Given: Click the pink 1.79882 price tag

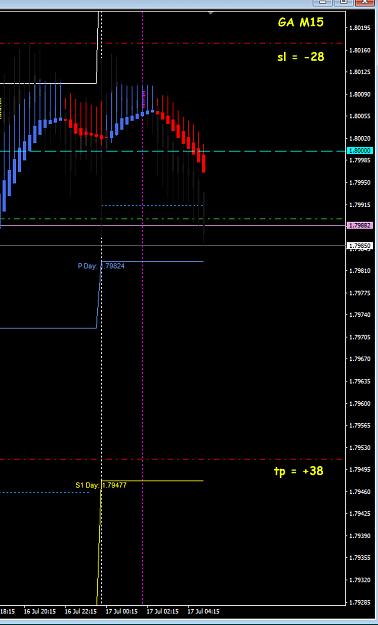Looking at the screenshot, I should pos(360,226).
